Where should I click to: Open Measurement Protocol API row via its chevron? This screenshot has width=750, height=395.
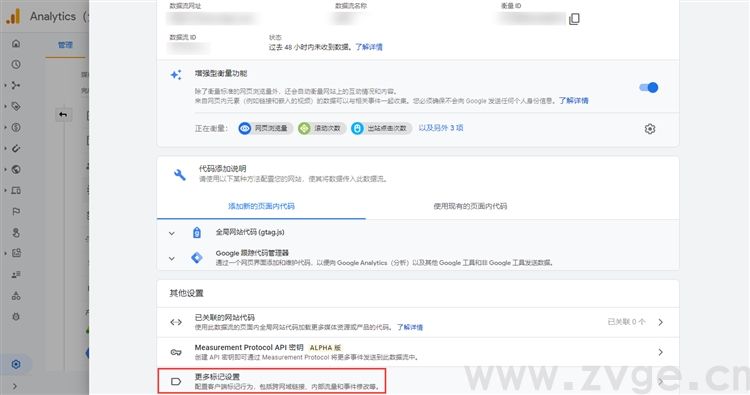(x=661, y=352)
